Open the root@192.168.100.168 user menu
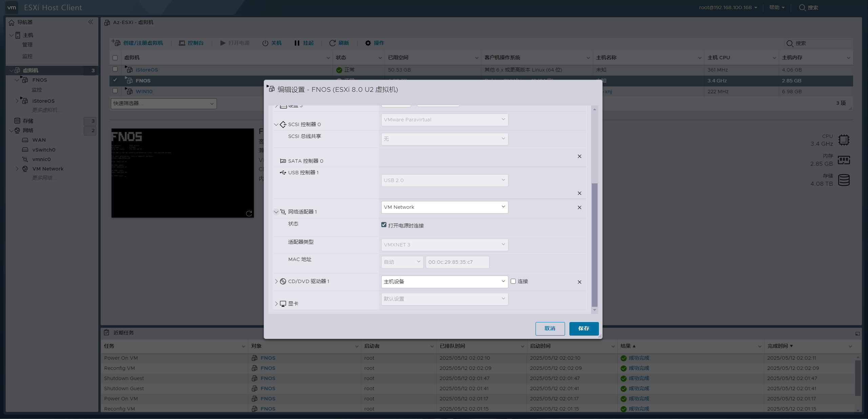This screenshot has height=419, width=868. pyautogui.click(x=728, y=7)
